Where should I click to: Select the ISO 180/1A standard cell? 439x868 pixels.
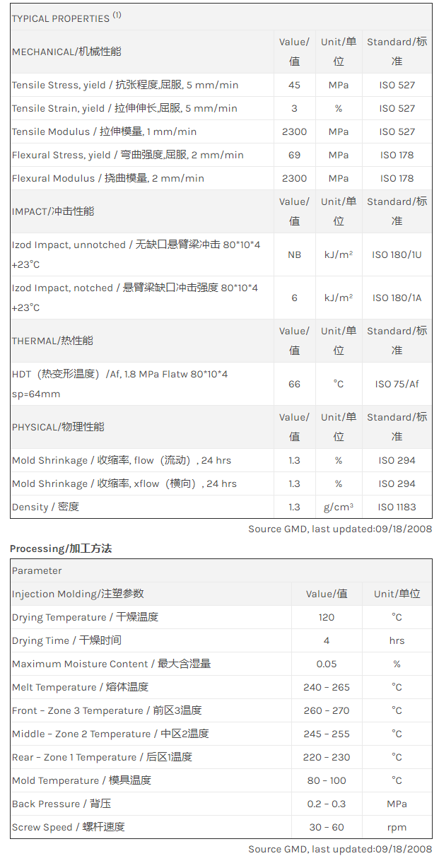click(397, 298)
